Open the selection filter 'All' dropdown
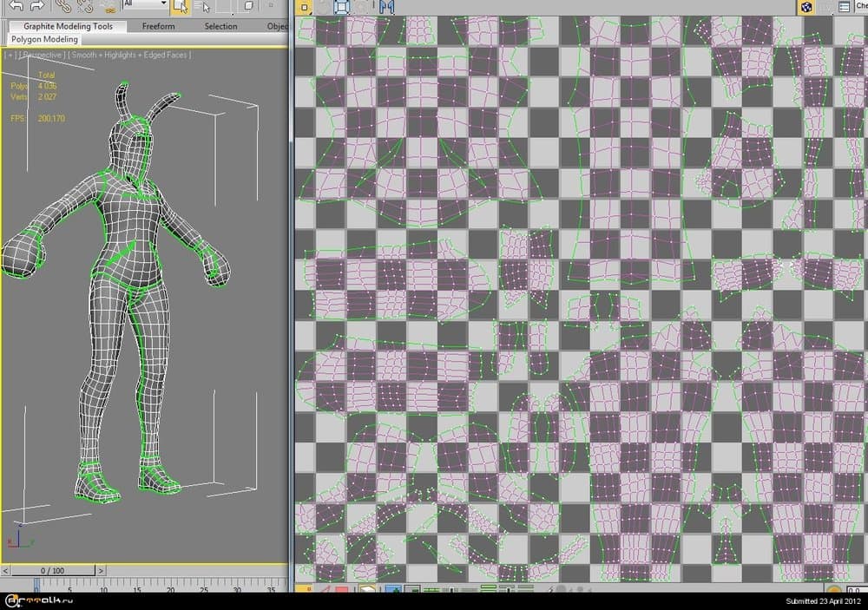 coord(143,4)
